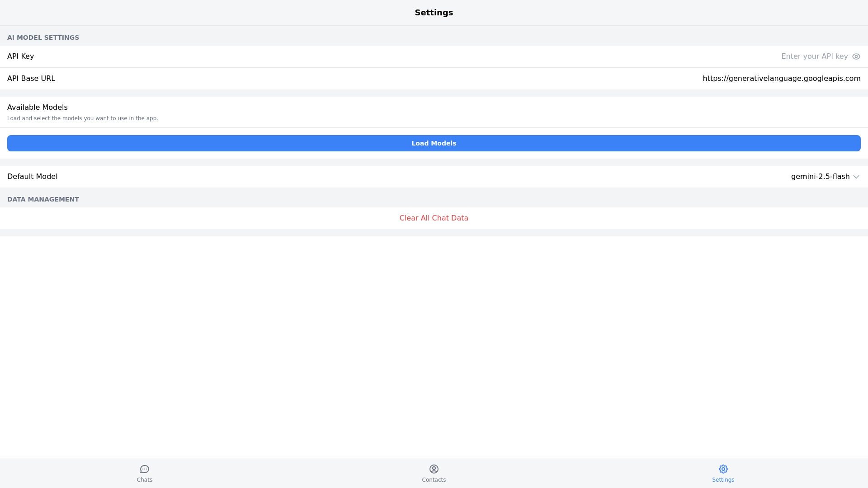This screenshot has height=488, width=868.
Task: Toggle API key visibility eye icon
Action: 856,56
